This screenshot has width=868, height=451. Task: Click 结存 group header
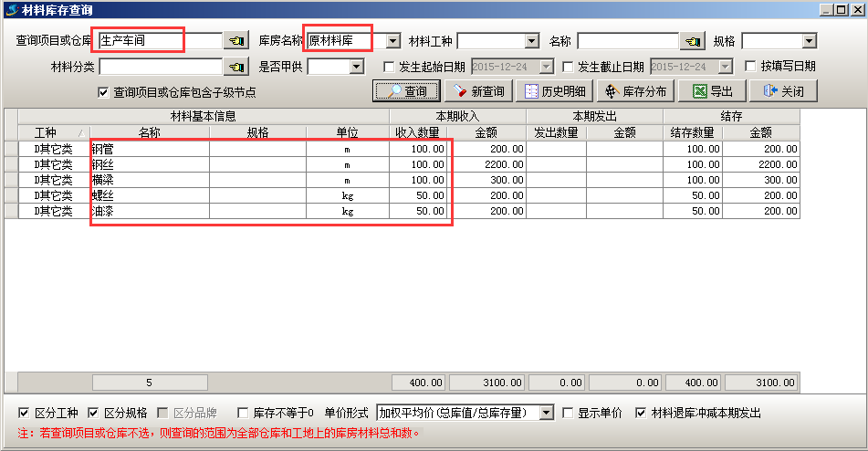(x=731, y=116)
